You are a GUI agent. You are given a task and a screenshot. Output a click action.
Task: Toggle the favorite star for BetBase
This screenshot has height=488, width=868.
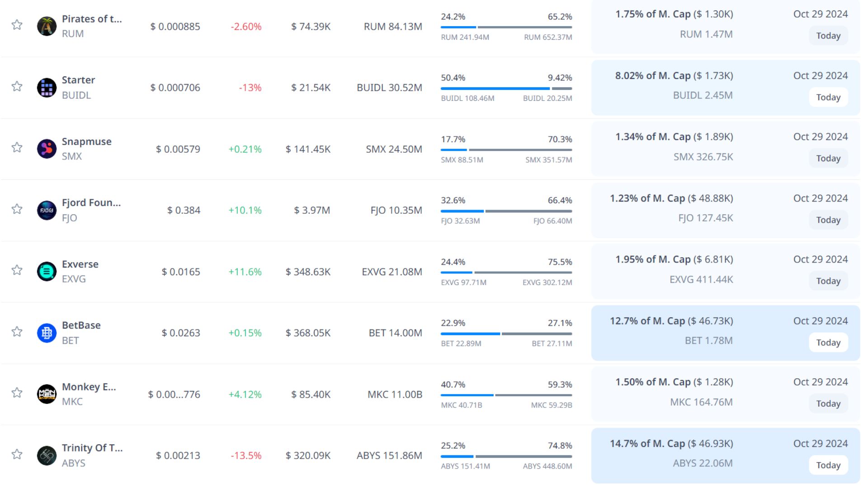[x=17, y=331]
